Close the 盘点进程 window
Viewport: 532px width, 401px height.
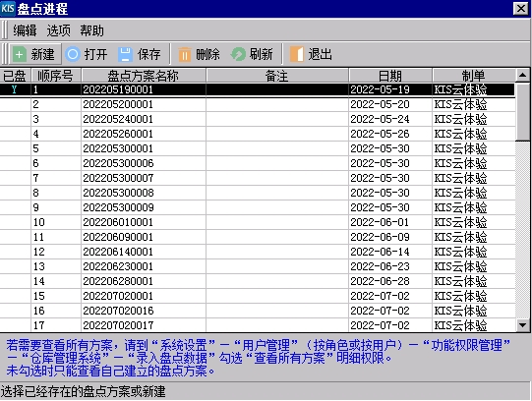click(521, 9)
